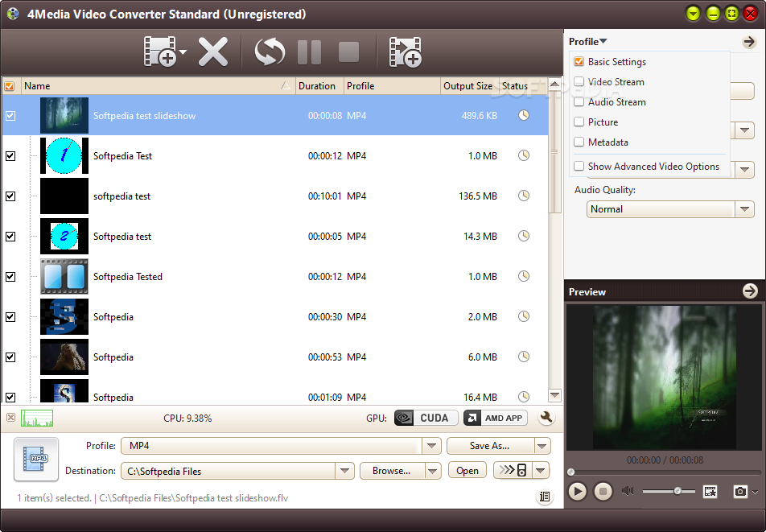Click the status clock icon for Softpedia Tested
Image resolution: width=766 pixels, height=532 pixels.
click(x=523, y=276)
